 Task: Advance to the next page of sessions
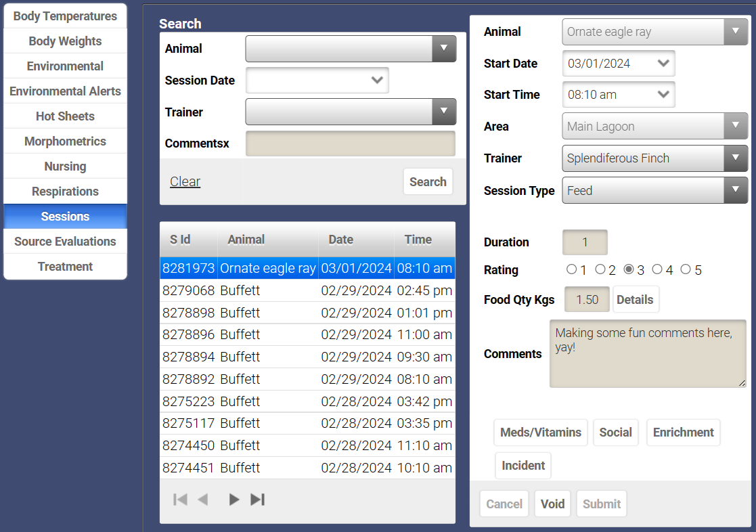[234, 499]
